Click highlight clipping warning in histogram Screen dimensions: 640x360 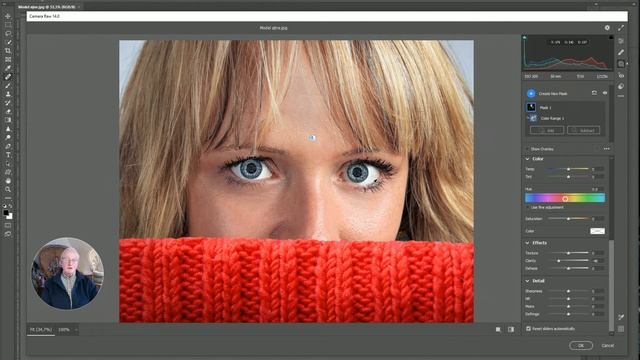click(x=611, y=37)
